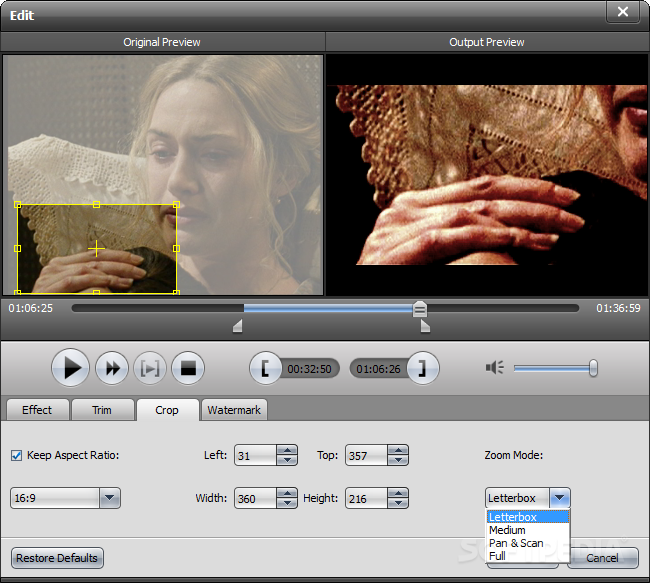Click the crop box top-middle handle
Viewport: 650px width, 583px height.
tap(96, 204)
